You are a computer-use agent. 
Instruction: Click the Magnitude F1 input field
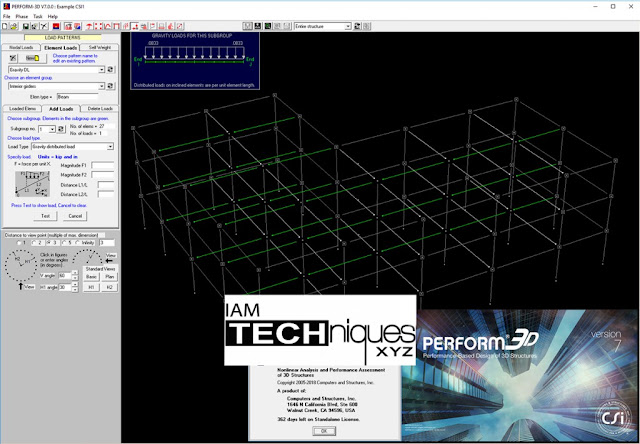(102, 165)
